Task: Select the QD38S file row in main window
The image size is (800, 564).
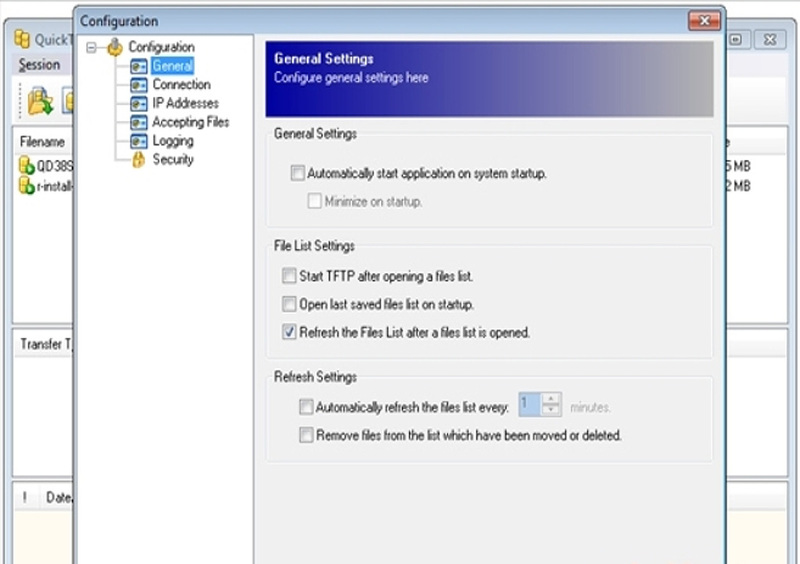Action: tap(45, 166)
